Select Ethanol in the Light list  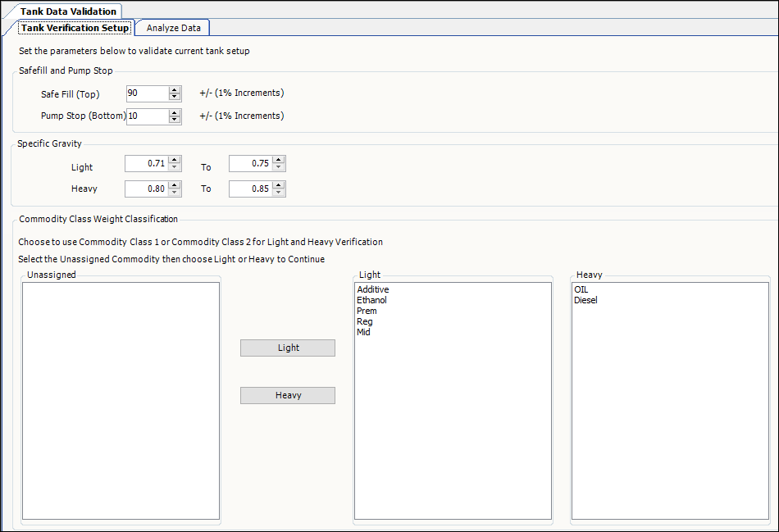[x=371, y=300]
